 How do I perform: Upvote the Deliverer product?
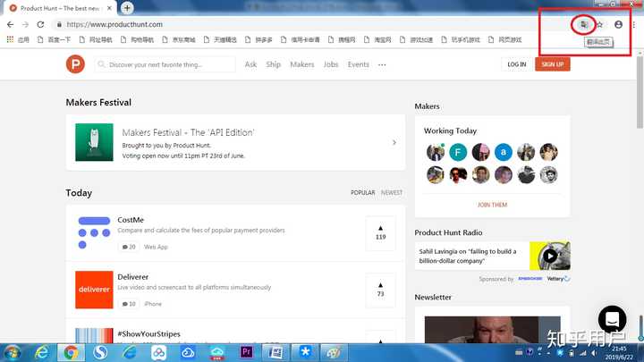[380, 289]
